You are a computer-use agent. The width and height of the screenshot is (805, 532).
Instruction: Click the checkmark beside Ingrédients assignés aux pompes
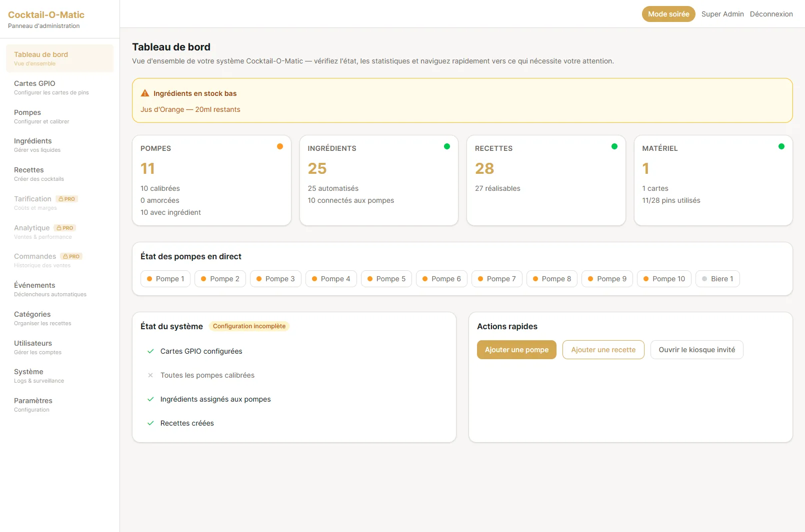[x=150, y=399]
